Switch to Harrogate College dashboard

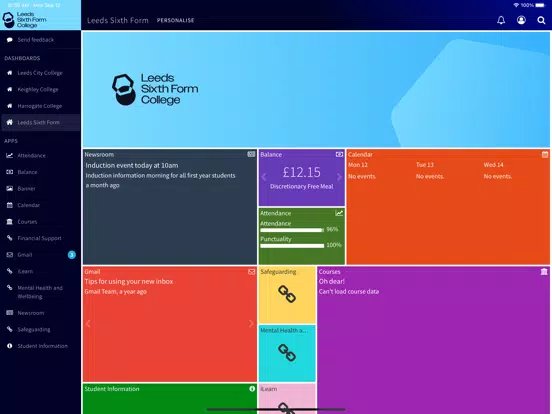[x=40, y=106]
